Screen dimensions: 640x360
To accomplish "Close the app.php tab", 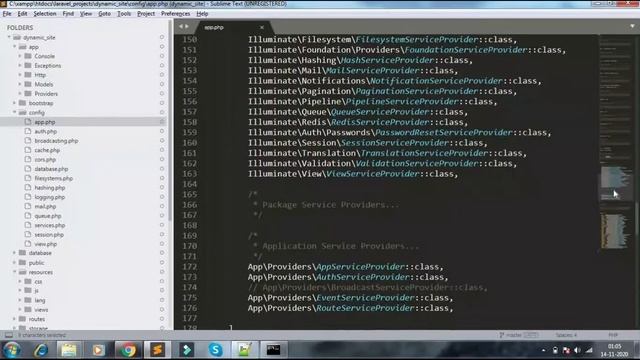I will click(x=262, y=27).
